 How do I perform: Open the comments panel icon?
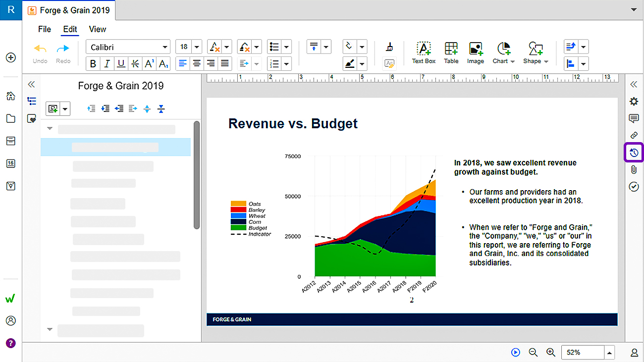tap(634, 118)
